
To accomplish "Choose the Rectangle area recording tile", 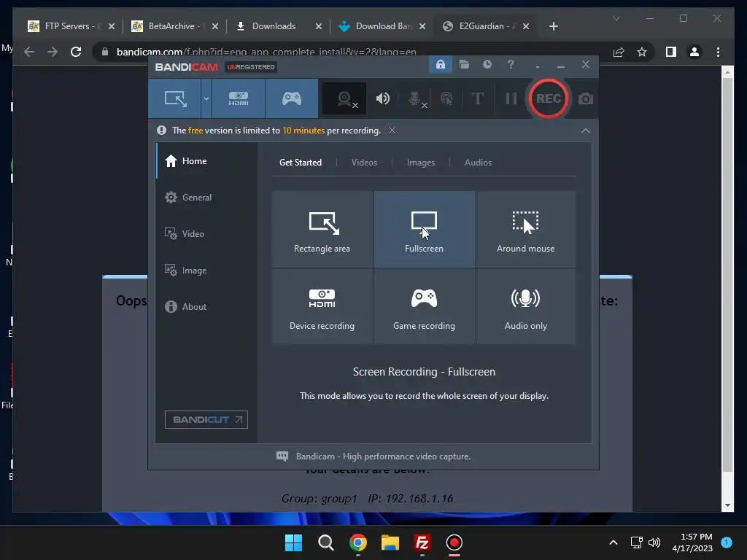I will (x=322, y=230).
